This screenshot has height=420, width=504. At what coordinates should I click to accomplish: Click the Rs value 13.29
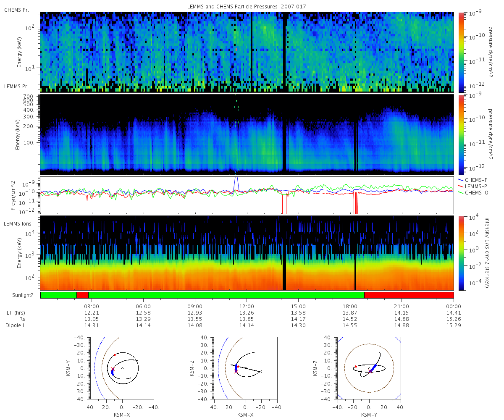(144, 319)
